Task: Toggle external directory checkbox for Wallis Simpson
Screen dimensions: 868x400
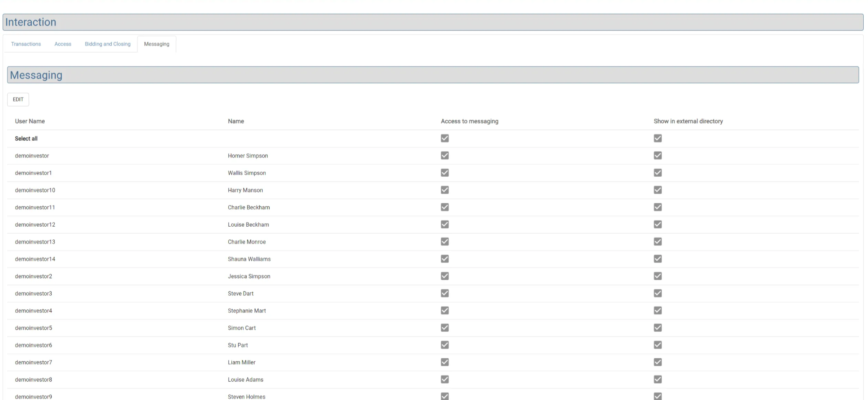Action: click(658, 173)
